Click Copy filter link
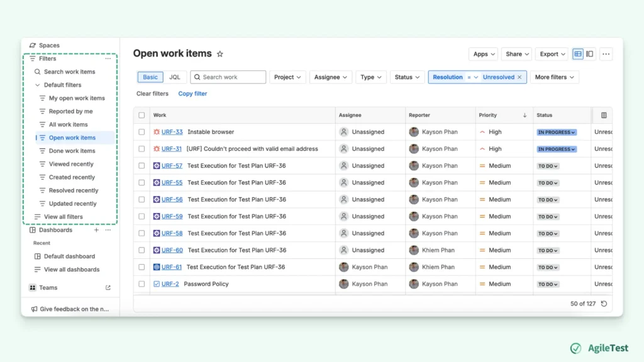The width and height of the screenshot is (644, 362). (x=192, y=94)
